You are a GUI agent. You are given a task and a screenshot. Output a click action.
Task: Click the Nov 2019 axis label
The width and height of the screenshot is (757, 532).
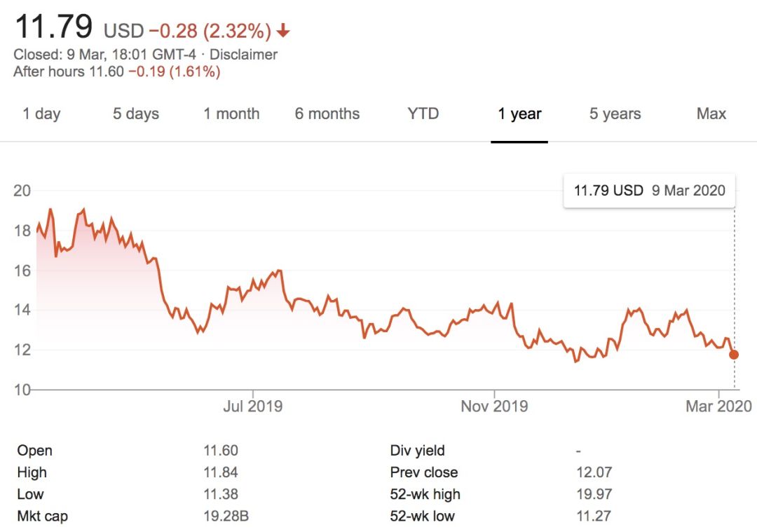(x=494, y=406)
